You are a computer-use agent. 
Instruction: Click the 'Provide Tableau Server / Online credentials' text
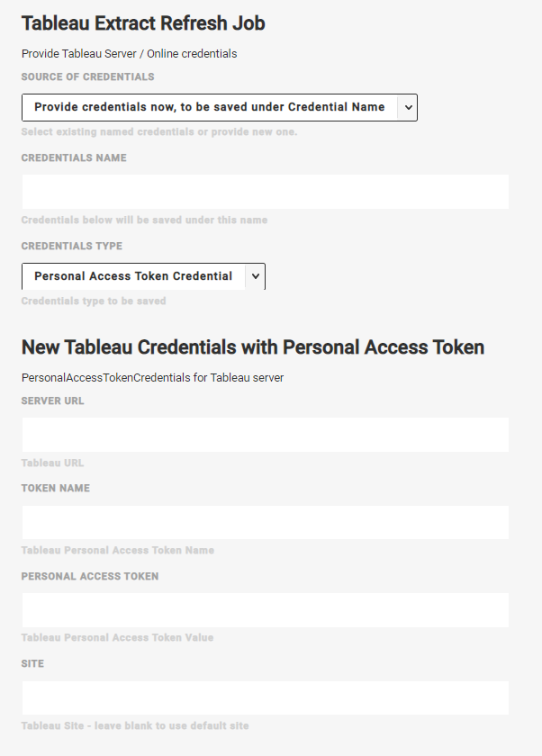click(x=130, y=54)
